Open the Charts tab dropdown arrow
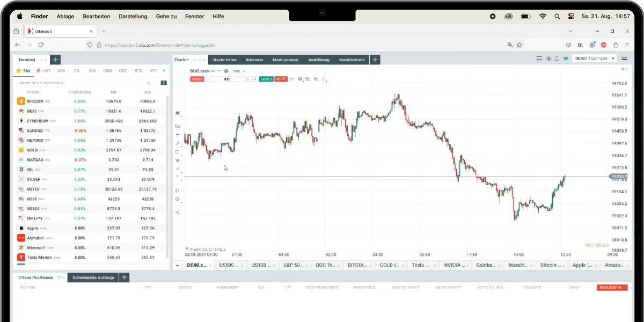The image size is (644, 322). point(188,60)
